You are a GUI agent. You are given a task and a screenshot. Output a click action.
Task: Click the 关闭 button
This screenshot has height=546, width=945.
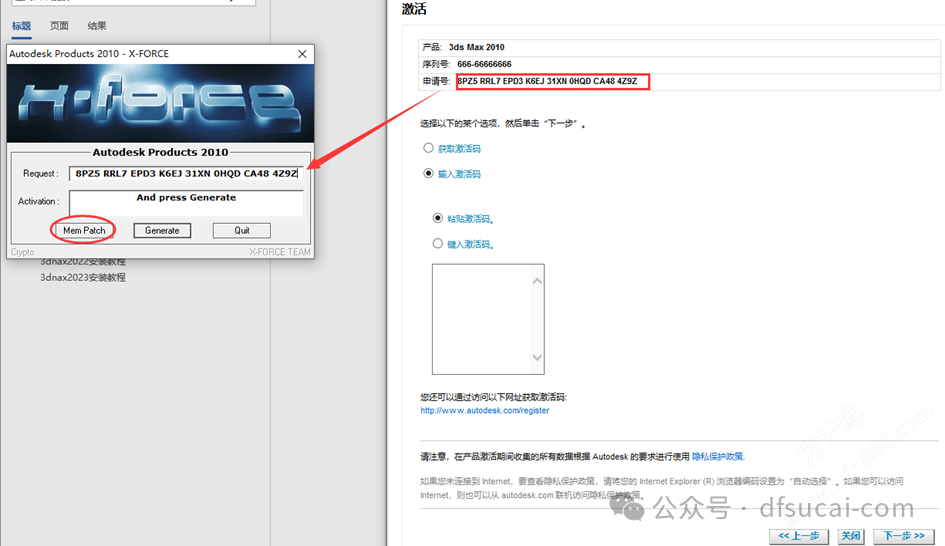[x=851, y=536]
